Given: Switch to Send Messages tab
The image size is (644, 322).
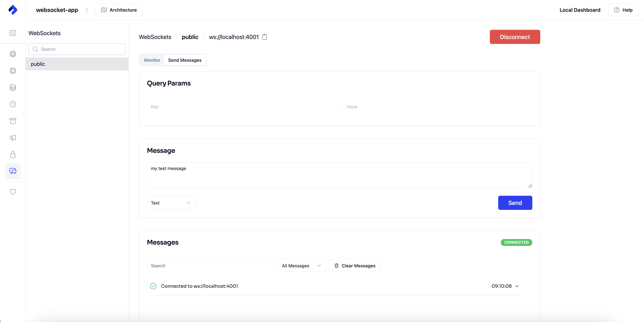Looking at the screenshot, I should pyautogui.click(x=185, y=60).
